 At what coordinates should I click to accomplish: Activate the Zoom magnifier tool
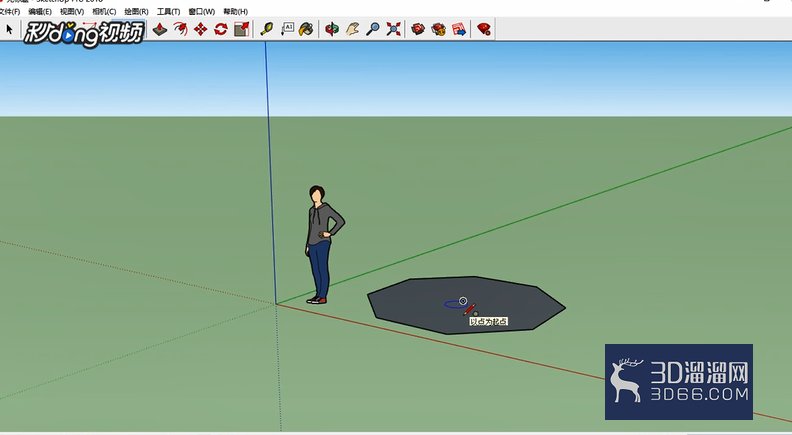tap(373, 29)
